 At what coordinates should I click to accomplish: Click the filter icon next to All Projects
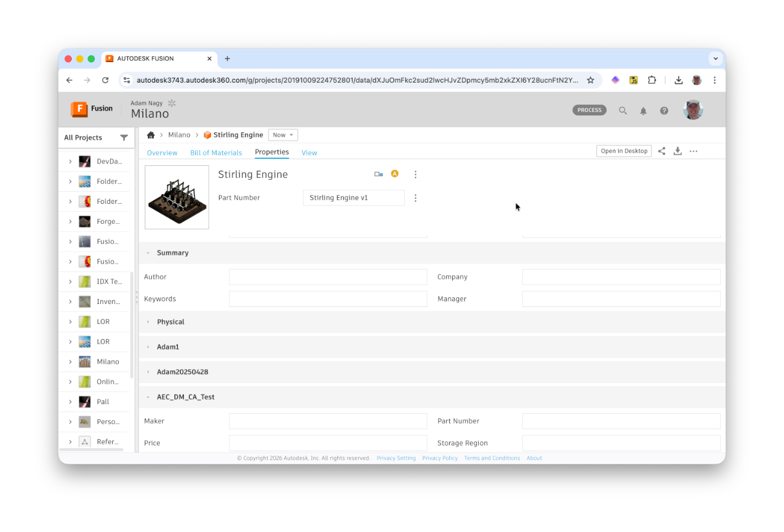(124, 138)
